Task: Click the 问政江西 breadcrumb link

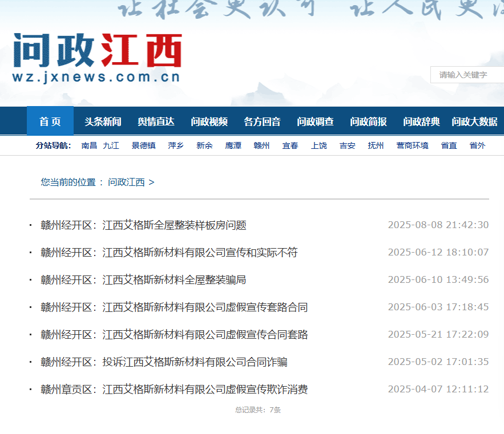Action: point(126,182)
